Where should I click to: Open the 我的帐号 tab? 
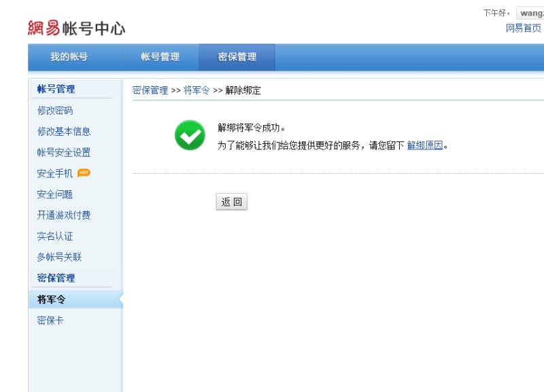coord(69,57)
